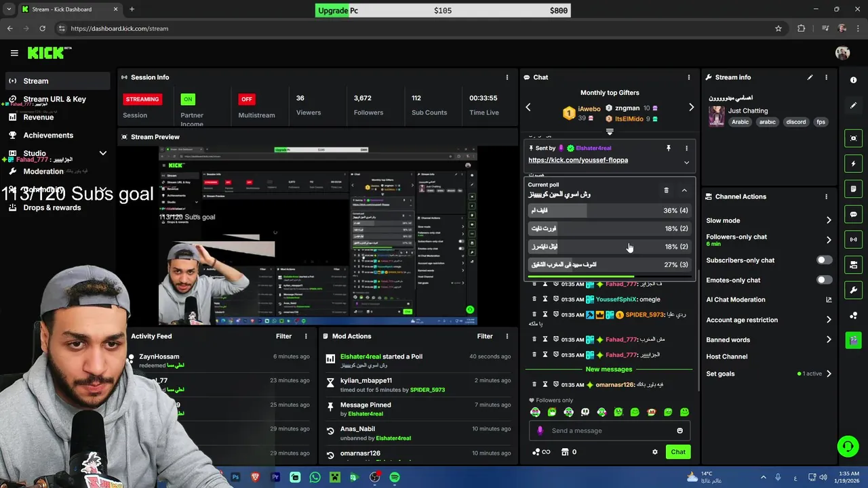The image size is (868, 488).
Task: Click the stream preview video
Action: (318, 236)
